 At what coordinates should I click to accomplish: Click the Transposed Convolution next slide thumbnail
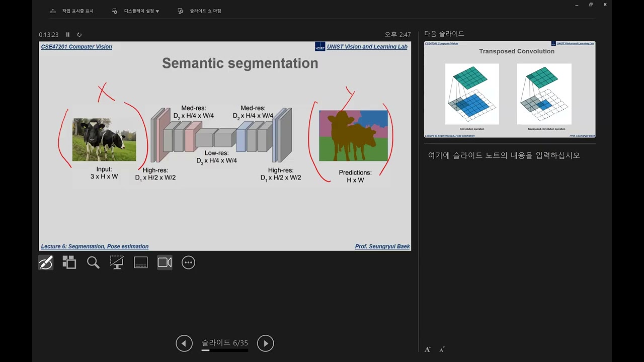pyautogui.click(x=510, y=89)
